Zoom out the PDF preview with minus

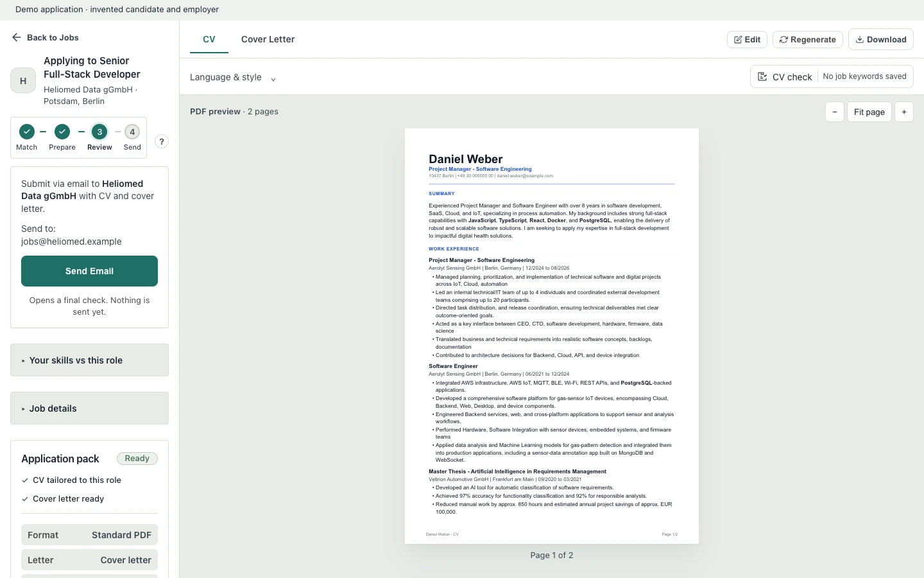click(835, 112)
